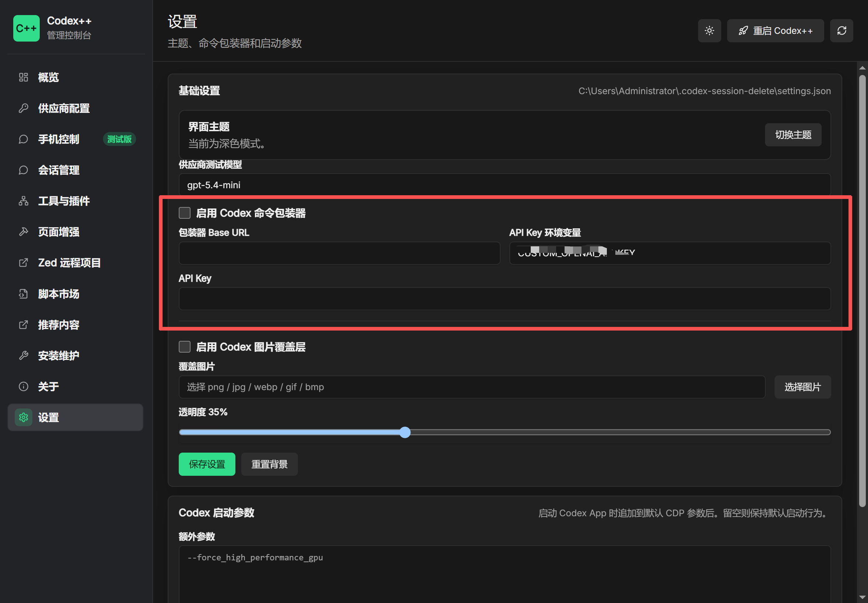Viewport: 868px width, 603px height.
Task: Click the info icon beside 关于
Action: point(24,386)
